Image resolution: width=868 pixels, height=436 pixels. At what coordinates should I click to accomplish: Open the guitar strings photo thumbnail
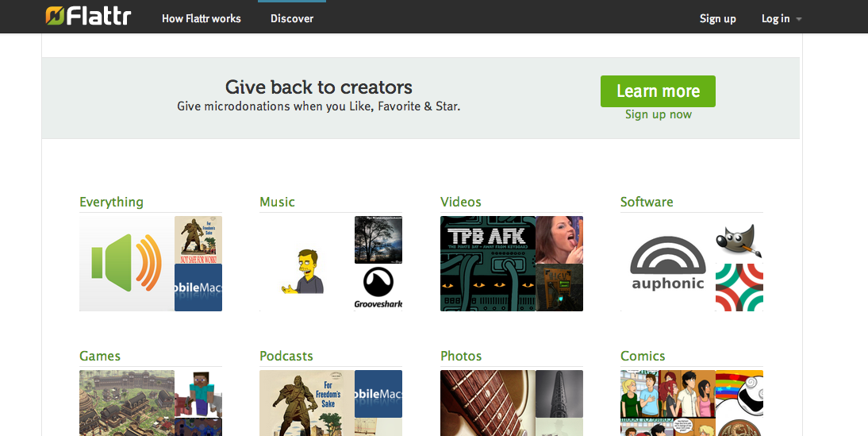(x=488, y=403)
